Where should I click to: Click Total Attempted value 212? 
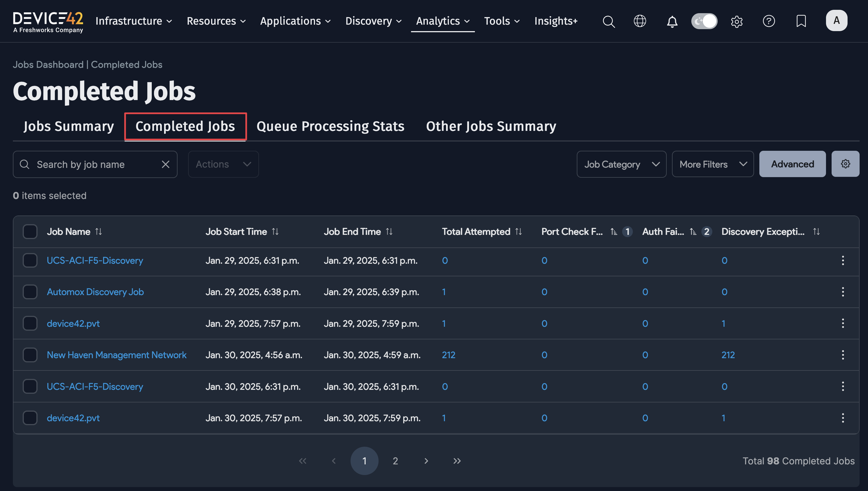click(449, 355)
